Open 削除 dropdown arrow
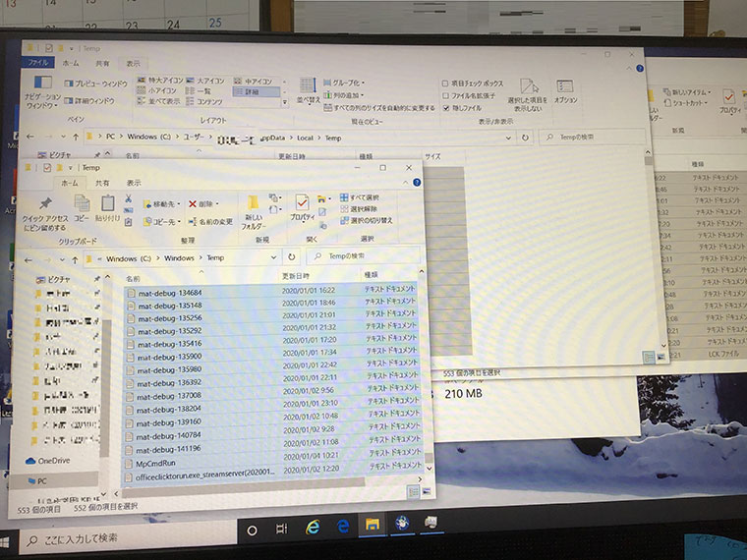The image size is (747, 560). click(x=217, y=203)
